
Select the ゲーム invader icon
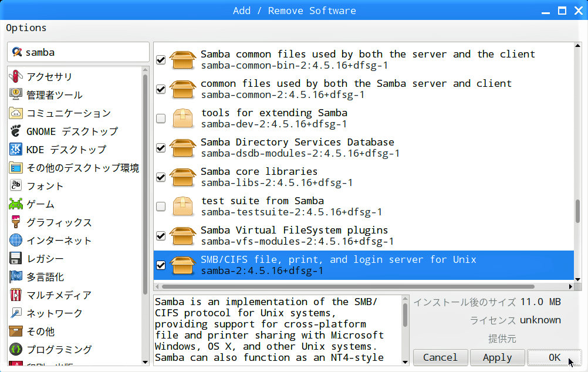coord(16,204)
